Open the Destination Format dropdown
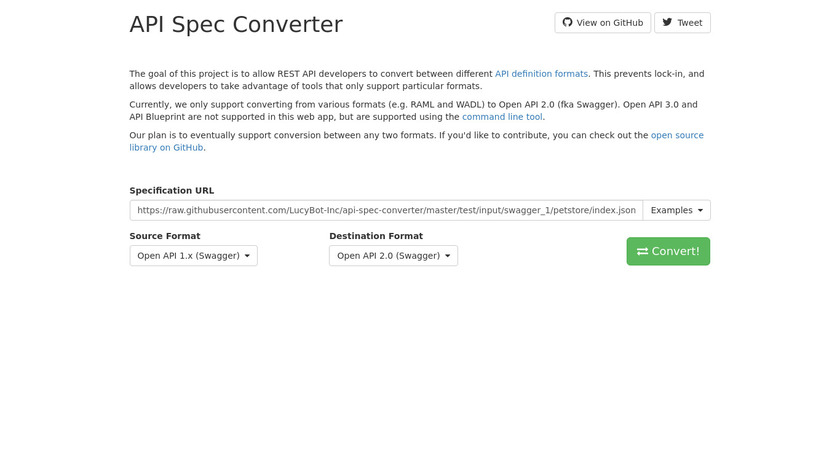The height and width of the screenshot is (472, 840). pos(393,256)
